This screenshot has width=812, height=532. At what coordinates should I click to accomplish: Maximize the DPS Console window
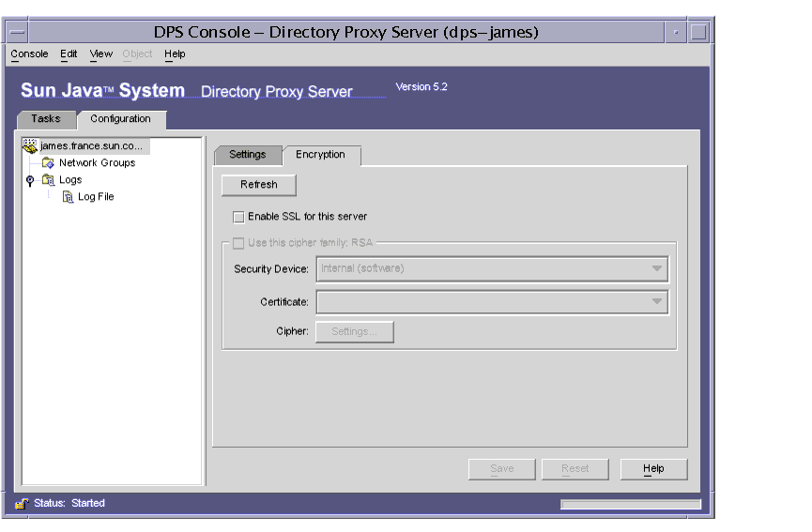698,32
